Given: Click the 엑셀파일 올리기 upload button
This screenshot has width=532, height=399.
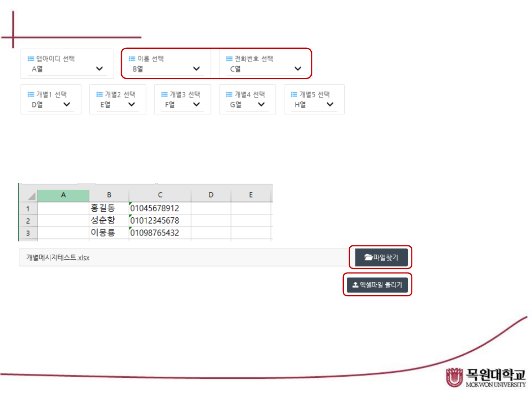Looking at the screenshot, I should (377, 285).
